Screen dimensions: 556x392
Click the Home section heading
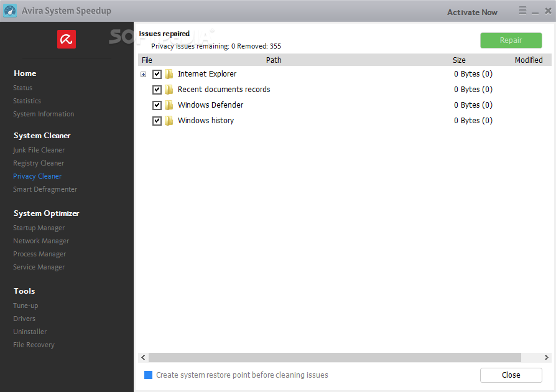coord(25,73)
